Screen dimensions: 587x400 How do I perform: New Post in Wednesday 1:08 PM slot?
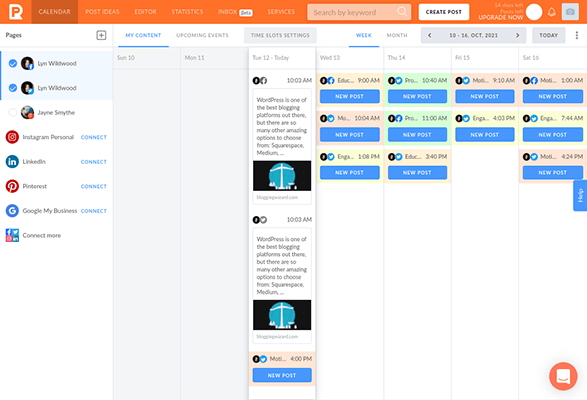pos(350,173)
